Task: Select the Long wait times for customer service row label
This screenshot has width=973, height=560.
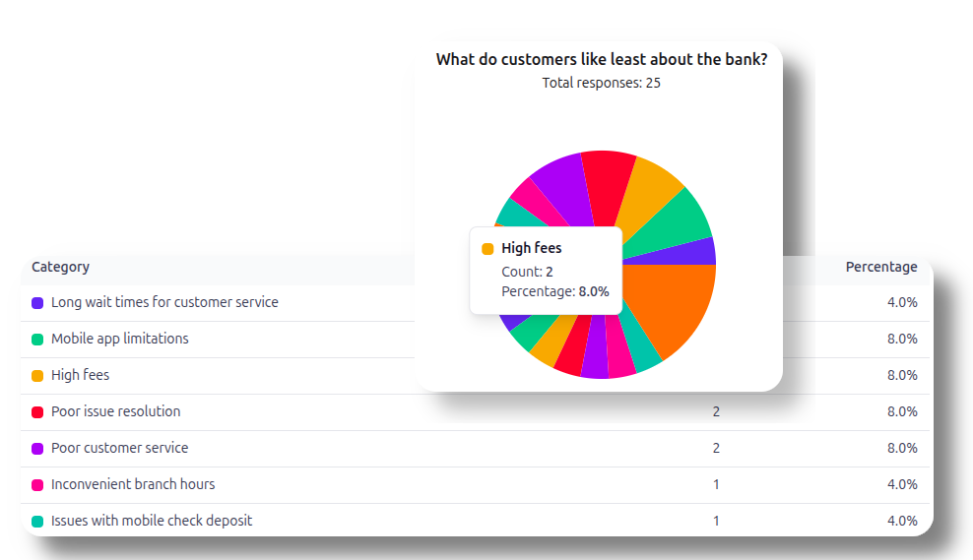Action: pos(164,302)
